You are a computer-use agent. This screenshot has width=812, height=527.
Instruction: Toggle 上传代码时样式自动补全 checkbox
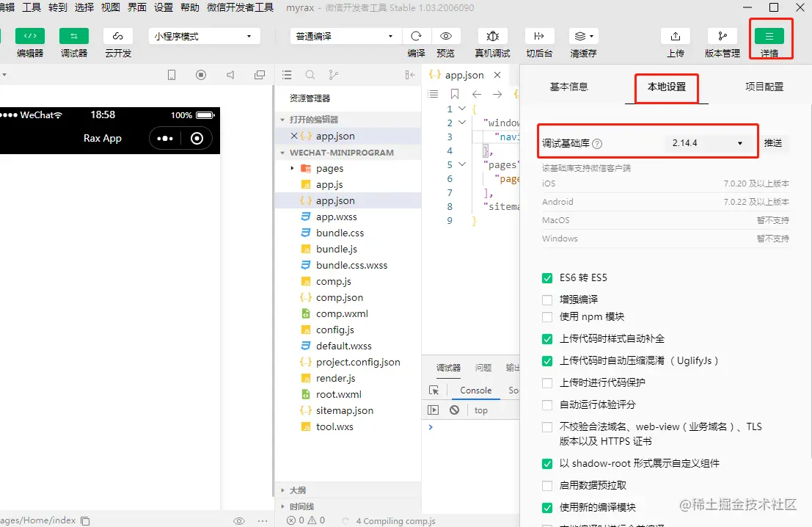pos(547,339)
